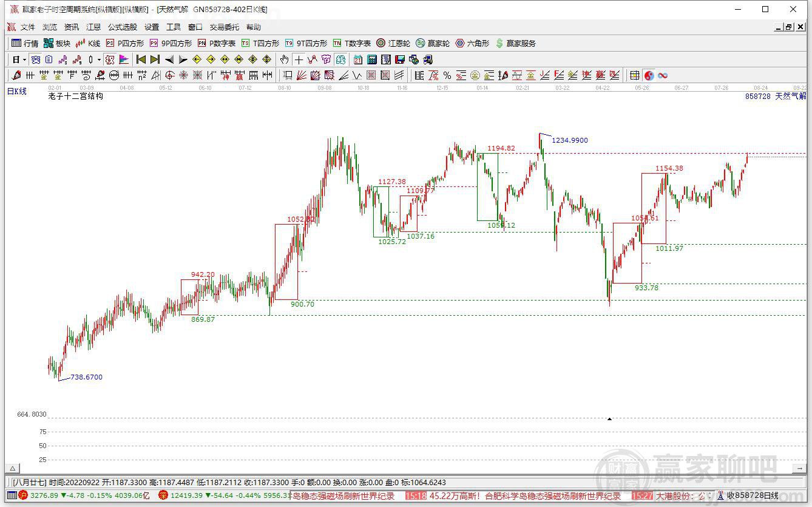The width and height of the screenshot is (812, 507).
Task: Open the 板块 sector view
Action: pos(57,43)
